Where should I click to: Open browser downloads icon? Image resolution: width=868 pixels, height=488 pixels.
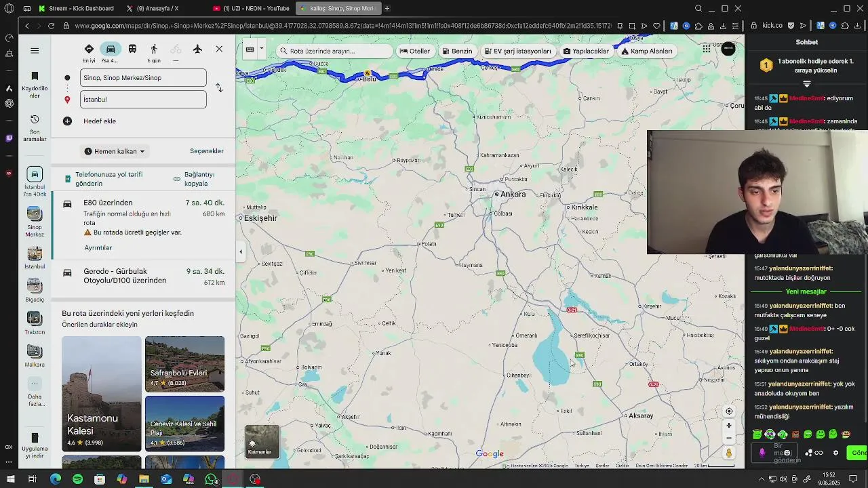coord(723,26)
